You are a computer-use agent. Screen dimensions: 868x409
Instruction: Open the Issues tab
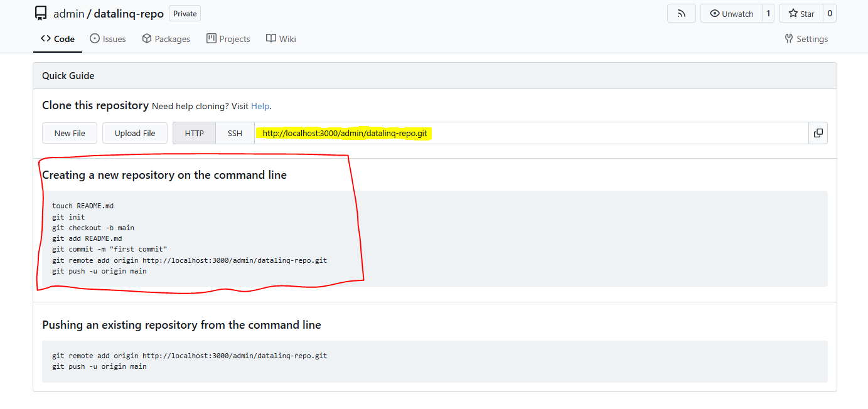(108, 39)
